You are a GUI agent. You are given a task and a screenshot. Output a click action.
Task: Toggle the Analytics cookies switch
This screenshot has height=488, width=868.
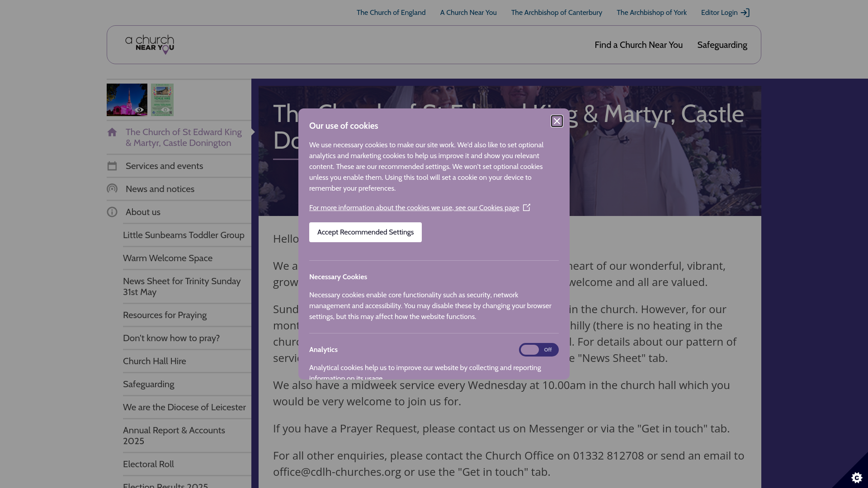(x=538, y=350)
